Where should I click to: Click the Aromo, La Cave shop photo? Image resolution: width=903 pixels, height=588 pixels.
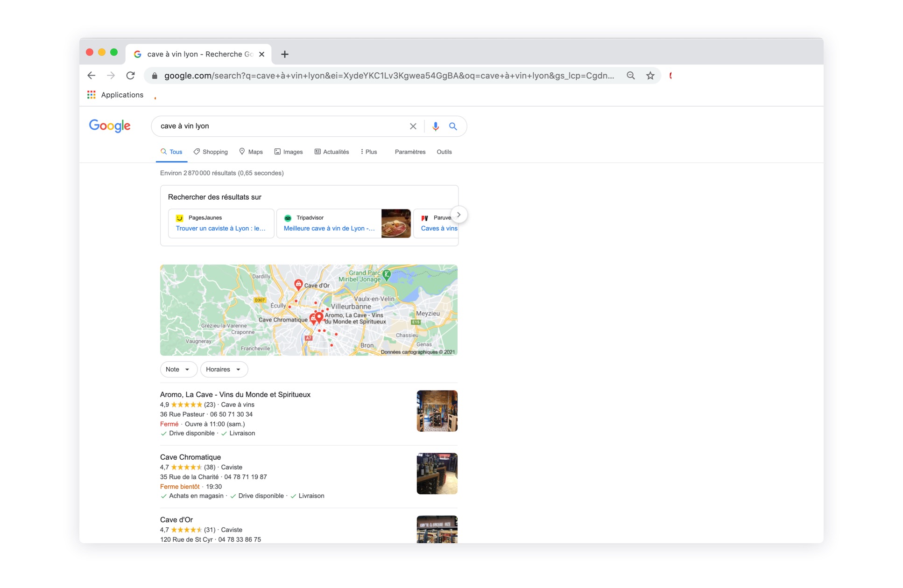(437, 411)
